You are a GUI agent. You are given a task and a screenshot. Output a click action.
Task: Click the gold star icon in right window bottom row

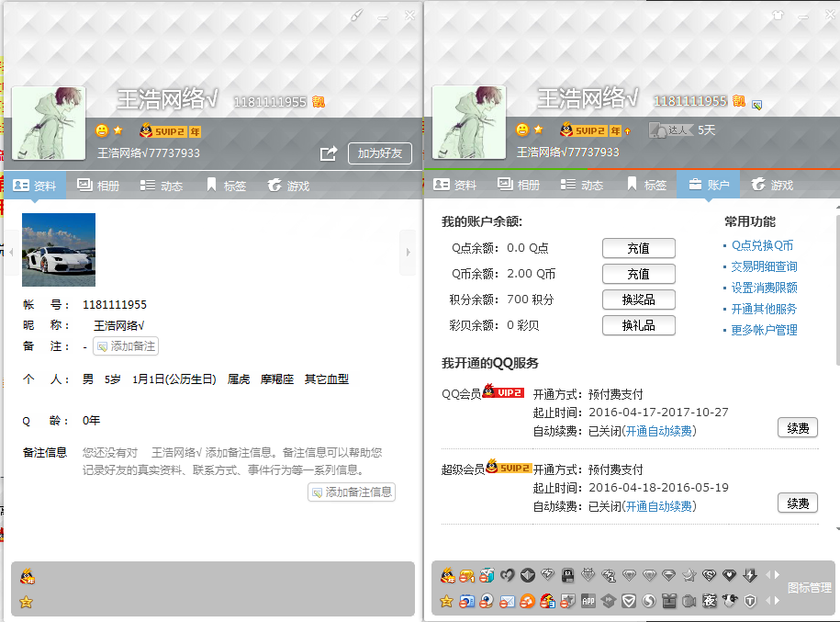[x=446, y=601]
